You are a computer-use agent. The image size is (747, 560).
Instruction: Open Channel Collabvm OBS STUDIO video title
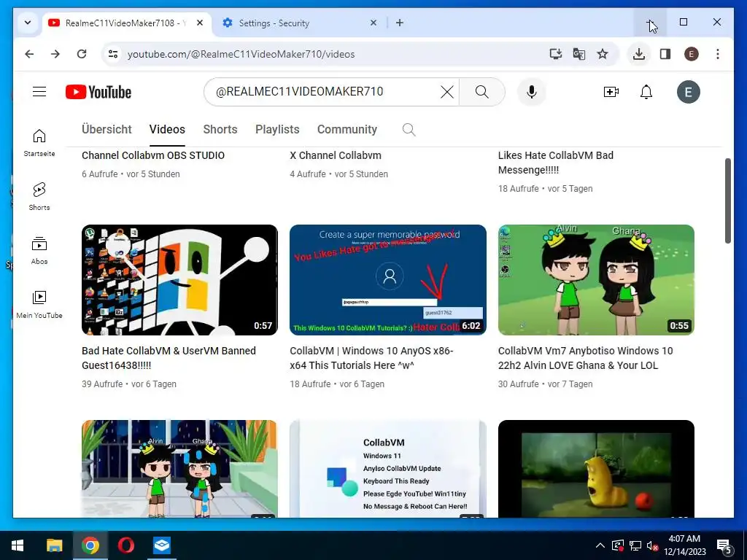153,155
